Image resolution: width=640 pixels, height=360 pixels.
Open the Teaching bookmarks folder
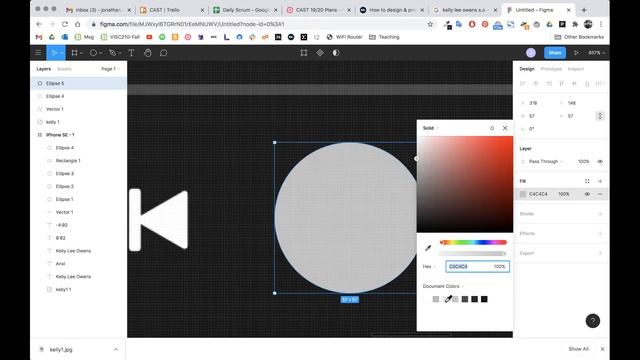[384, 37]
